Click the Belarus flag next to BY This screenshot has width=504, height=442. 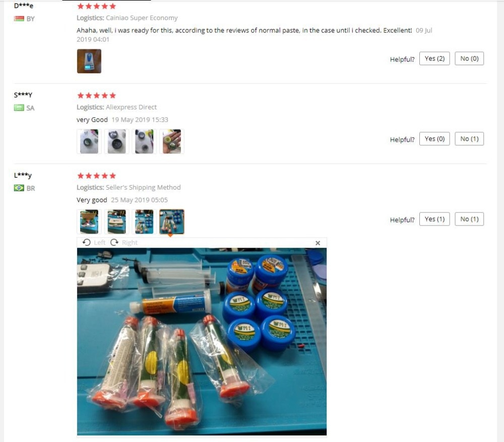point(19,19)
